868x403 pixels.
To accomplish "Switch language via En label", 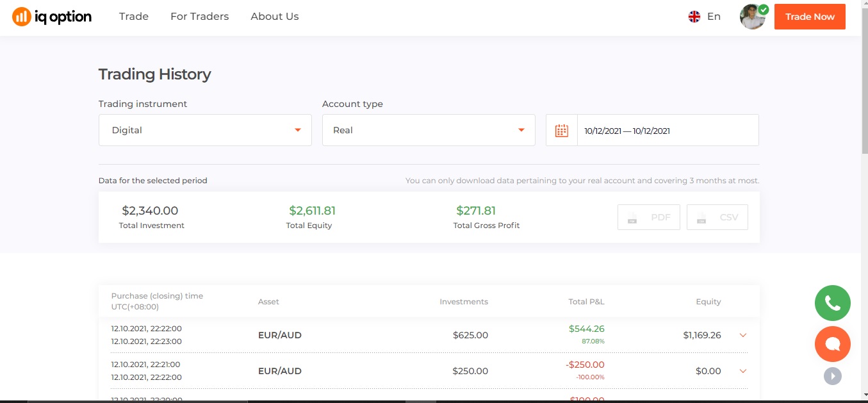I will click(714, 17).
